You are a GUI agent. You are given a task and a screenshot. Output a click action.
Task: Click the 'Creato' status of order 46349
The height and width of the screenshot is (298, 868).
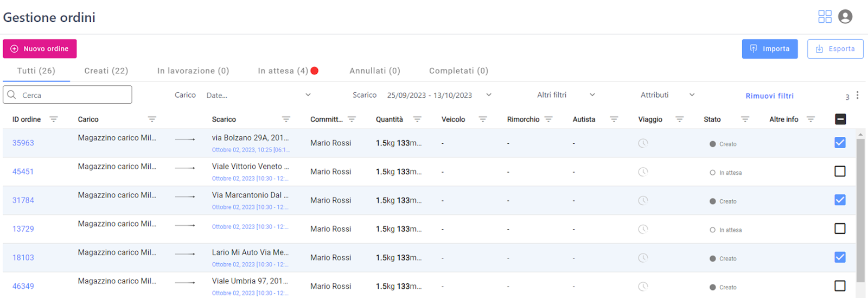[x=723, y=287]
